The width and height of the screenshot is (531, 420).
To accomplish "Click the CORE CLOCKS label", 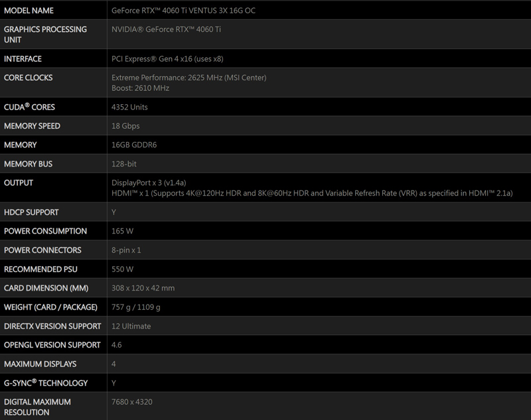I will [29, 78].
